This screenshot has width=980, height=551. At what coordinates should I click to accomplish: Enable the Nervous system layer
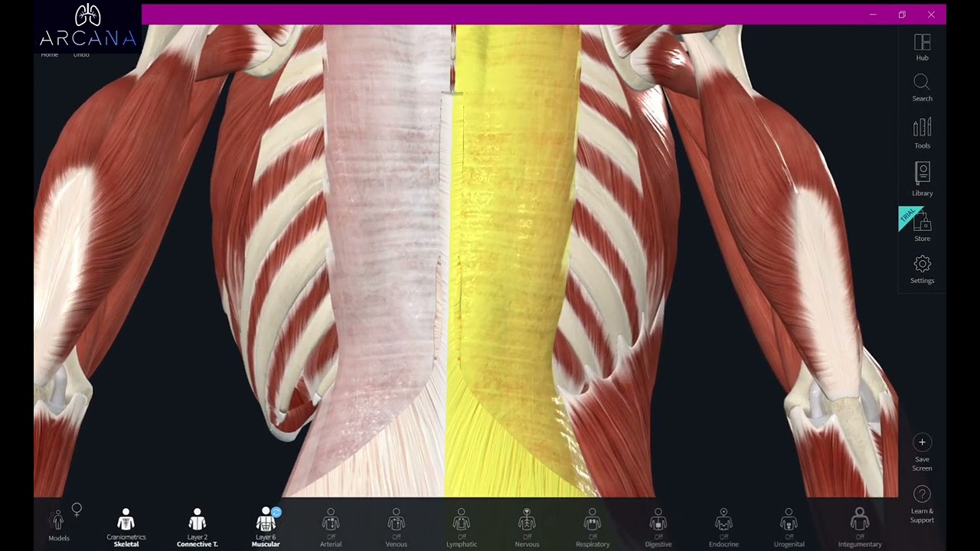(527, 528)
